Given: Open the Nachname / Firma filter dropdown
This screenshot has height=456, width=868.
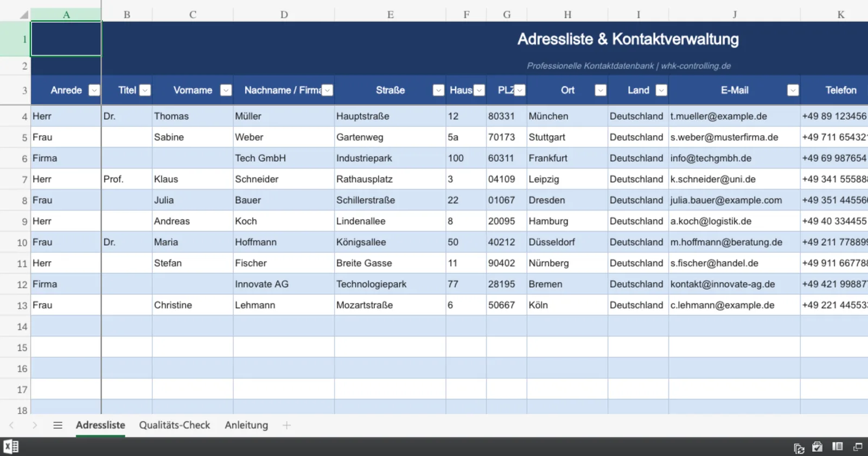Looking at the screenshot, I should click(327, 90).
